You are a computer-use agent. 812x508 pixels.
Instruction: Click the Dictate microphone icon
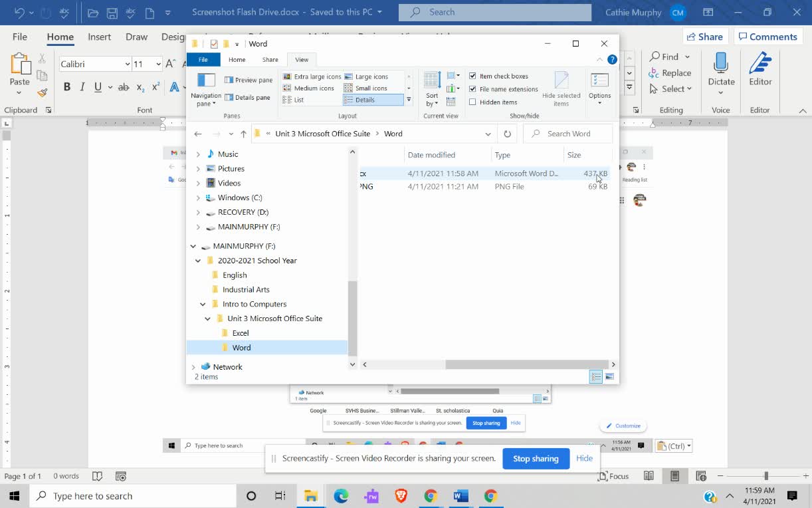[721, 64]
